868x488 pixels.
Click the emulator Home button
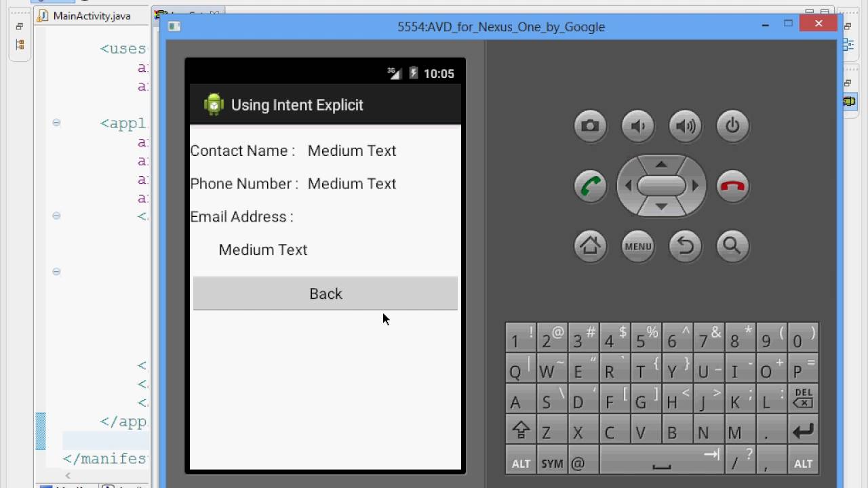[x=590, y=245]
